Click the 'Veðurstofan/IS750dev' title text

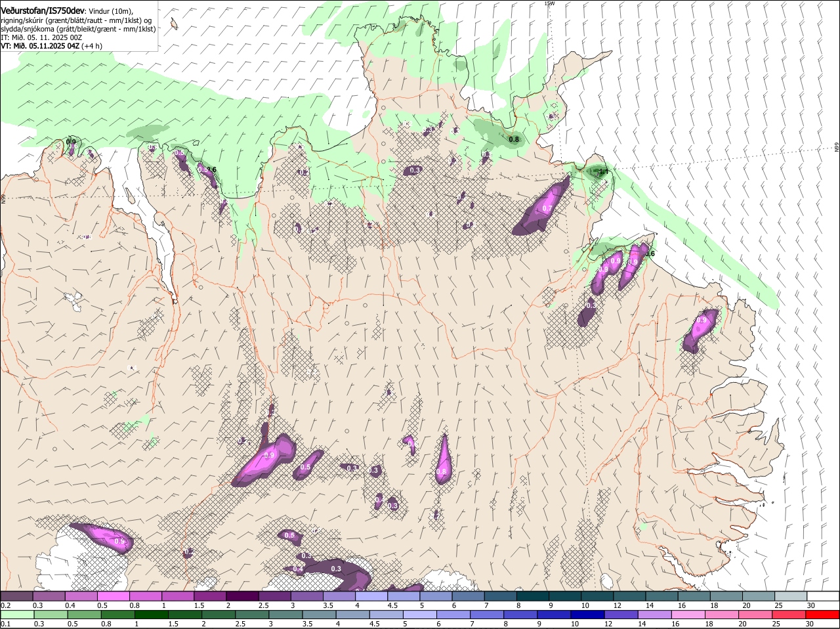43,11
